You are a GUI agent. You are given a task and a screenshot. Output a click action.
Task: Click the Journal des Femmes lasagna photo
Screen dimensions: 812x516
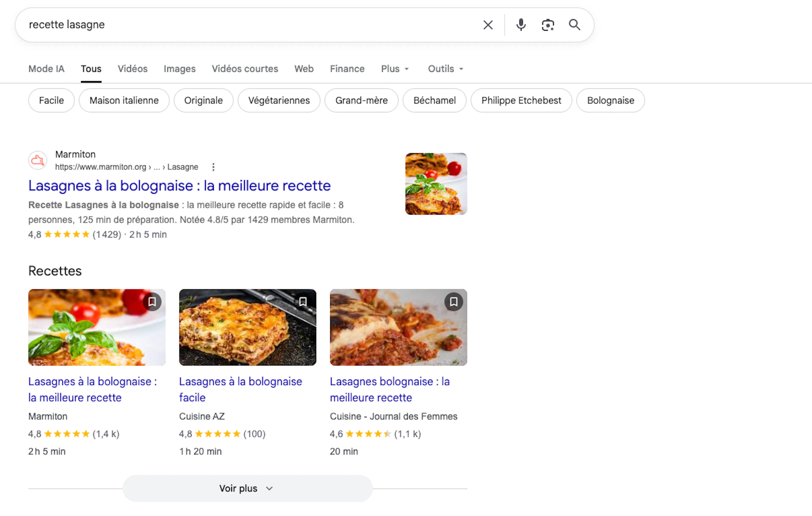398,327
